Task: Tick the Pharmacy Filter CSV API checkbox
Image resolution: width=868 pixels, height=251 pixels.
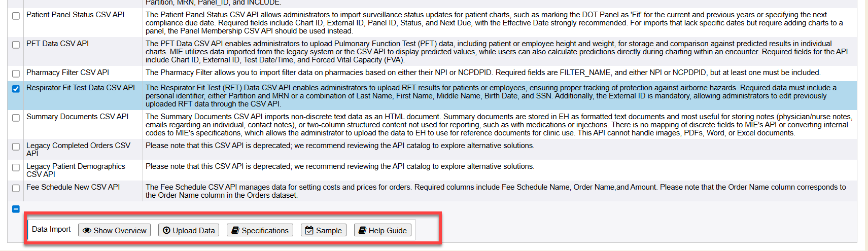Action: click(16, 74)
